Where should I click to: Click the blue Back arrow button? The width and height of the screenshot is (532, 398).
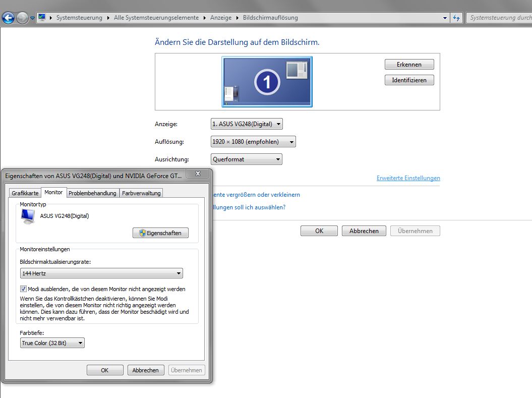click(8, 18)
